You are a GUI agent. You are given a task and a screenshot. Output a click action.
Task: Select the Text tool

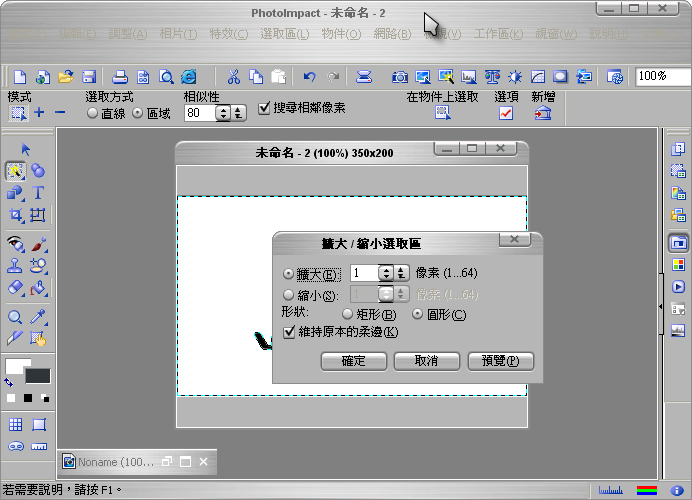click(38, 193)
